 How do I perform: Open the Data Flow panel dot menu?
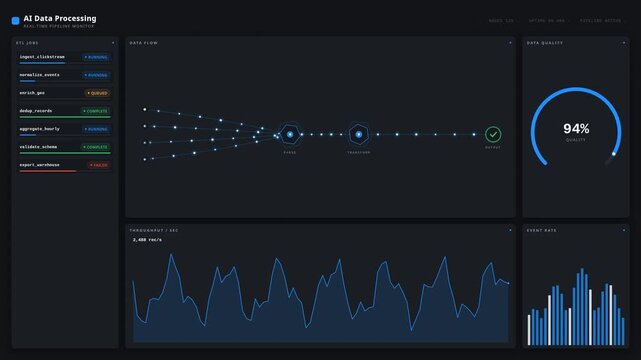510,43
